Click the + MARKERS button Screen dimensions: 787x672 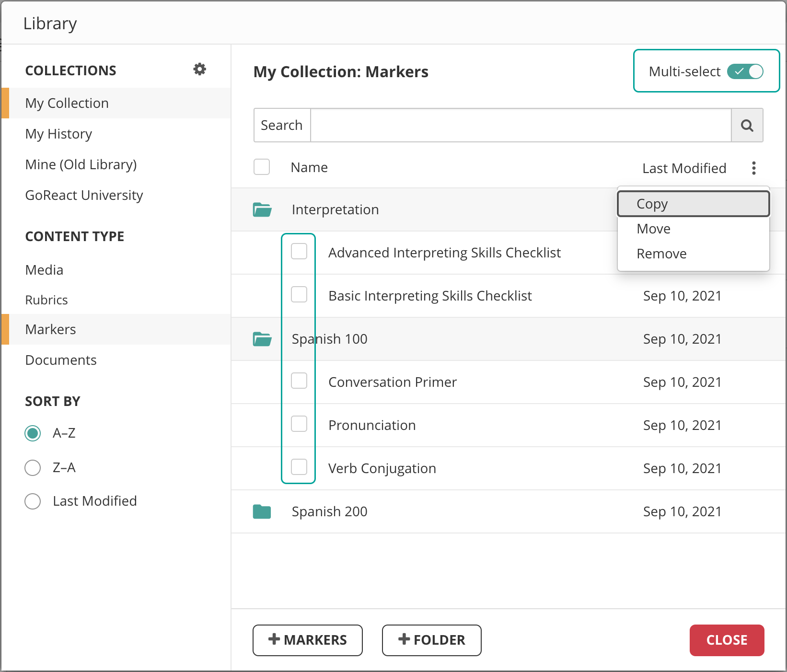coord(308,640)
